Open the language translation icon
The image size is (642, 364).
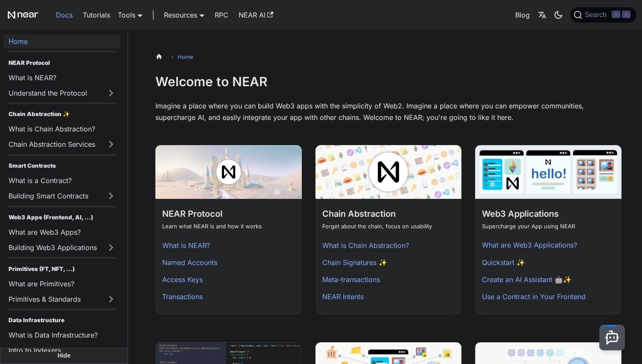542,15
